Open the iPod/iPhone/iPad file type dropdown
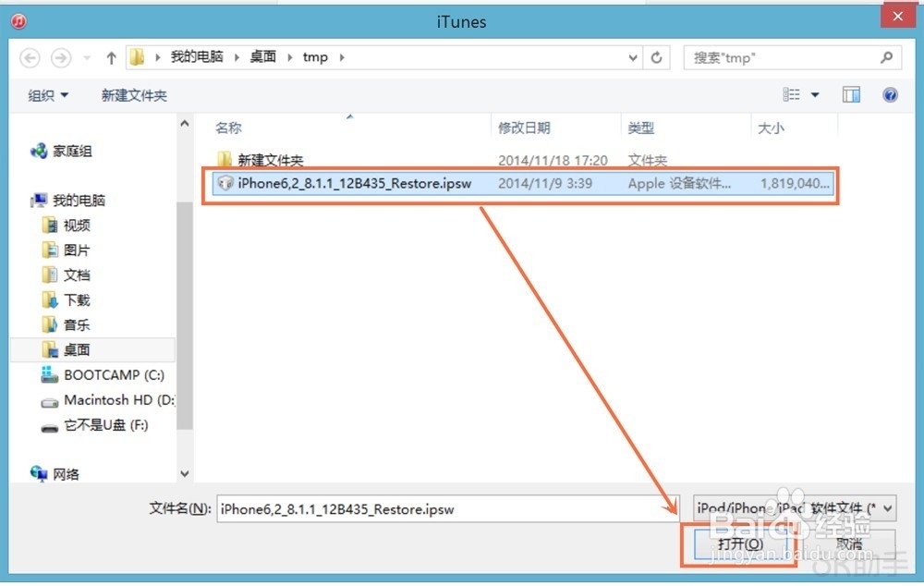Screen dimensions: 924x586 [x=795, y=507]
